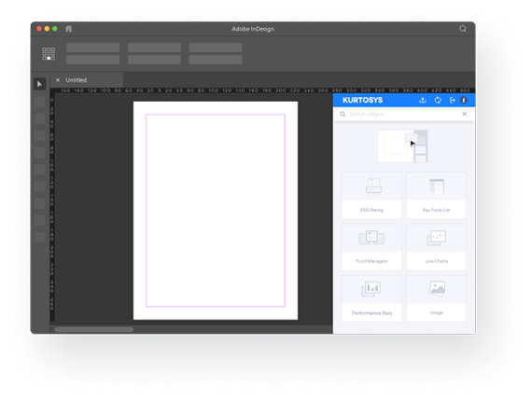Open the info icon in Kurtosys header
Image resolution: width=532 pixels, height=399 pixels.
(x=464, y=101)
